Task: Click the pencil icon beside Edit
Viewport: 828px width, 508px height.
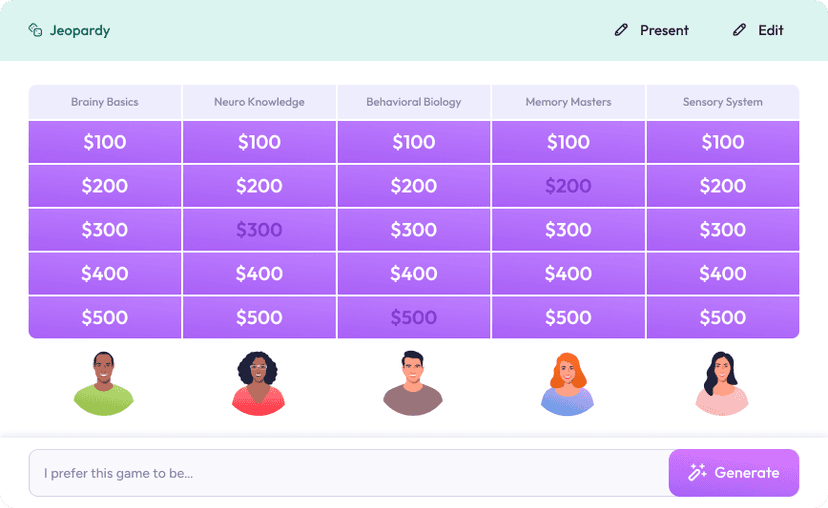Action: click(740, 30)
